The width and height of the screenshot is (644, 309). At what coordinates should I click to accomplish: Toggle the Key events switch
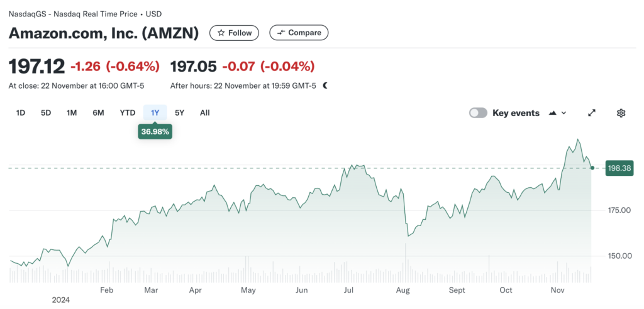coord(478,113)
